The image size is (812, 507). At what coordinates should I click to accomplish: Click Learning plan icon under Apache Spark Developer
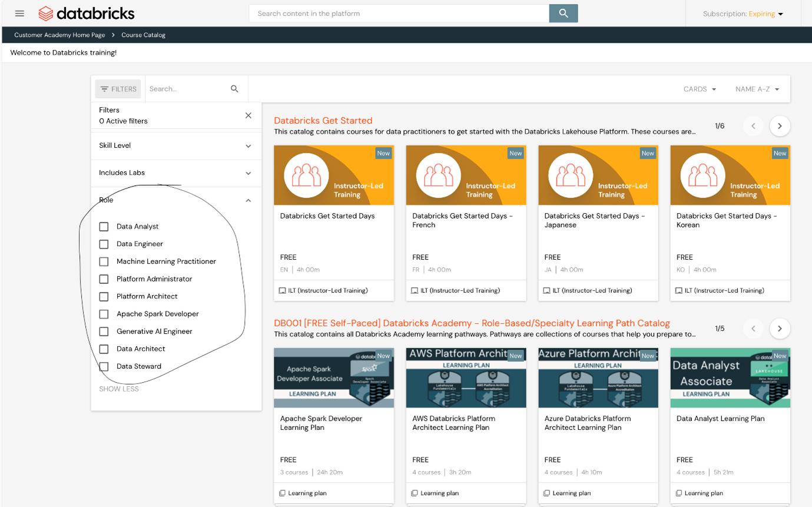[x=283, y=493]
